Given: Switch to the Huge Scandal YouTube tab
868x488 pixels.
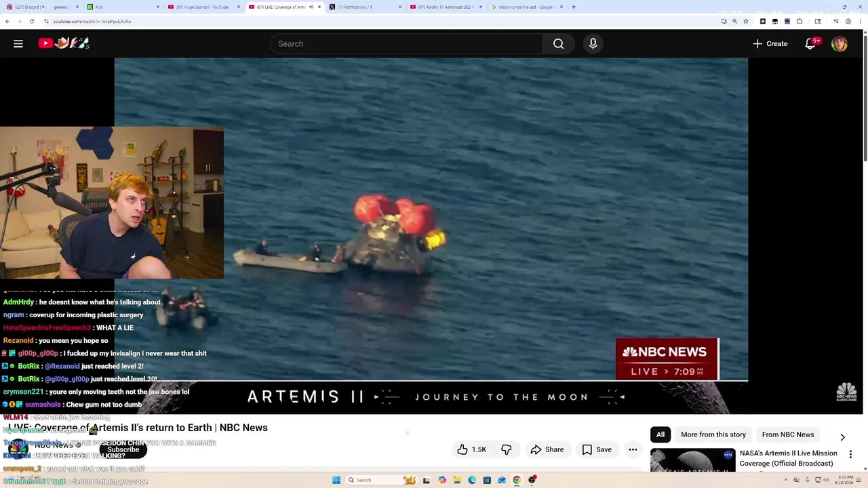Looking at the screenshot, I should pos(203,7).
